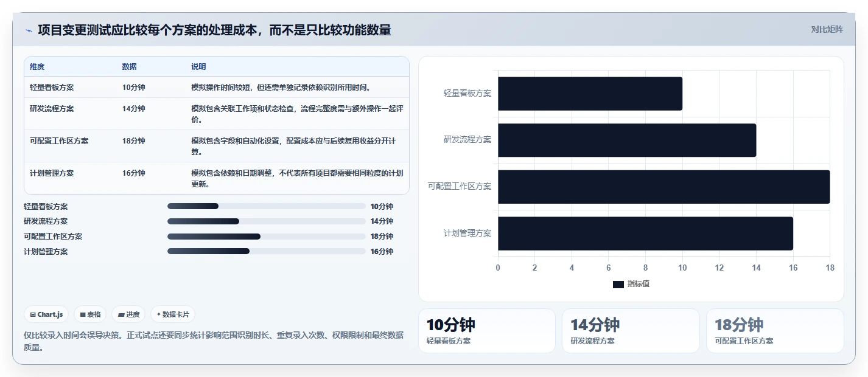
Task: Toggle the 指标值 legend entry in chart
Action: 631,284
